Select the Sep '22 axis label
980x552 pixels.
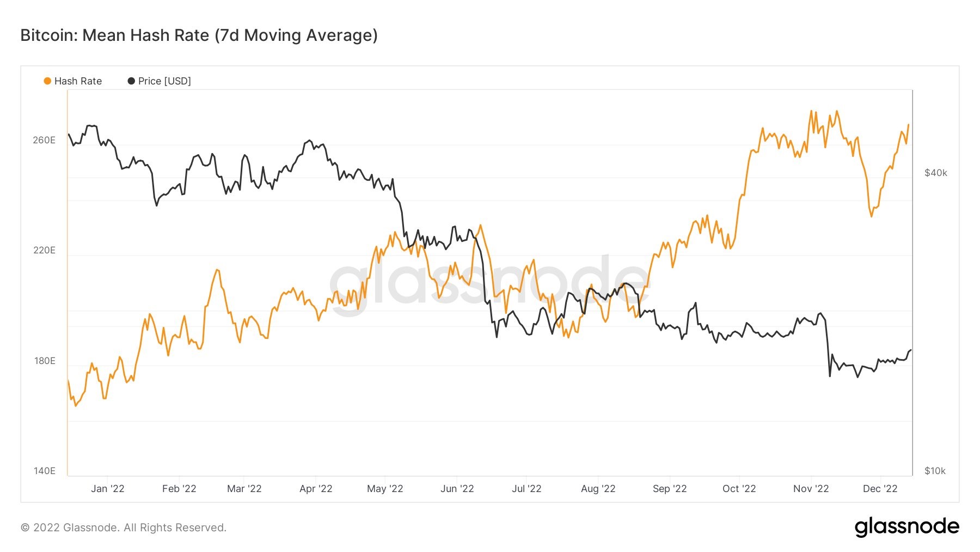[670, 489]
